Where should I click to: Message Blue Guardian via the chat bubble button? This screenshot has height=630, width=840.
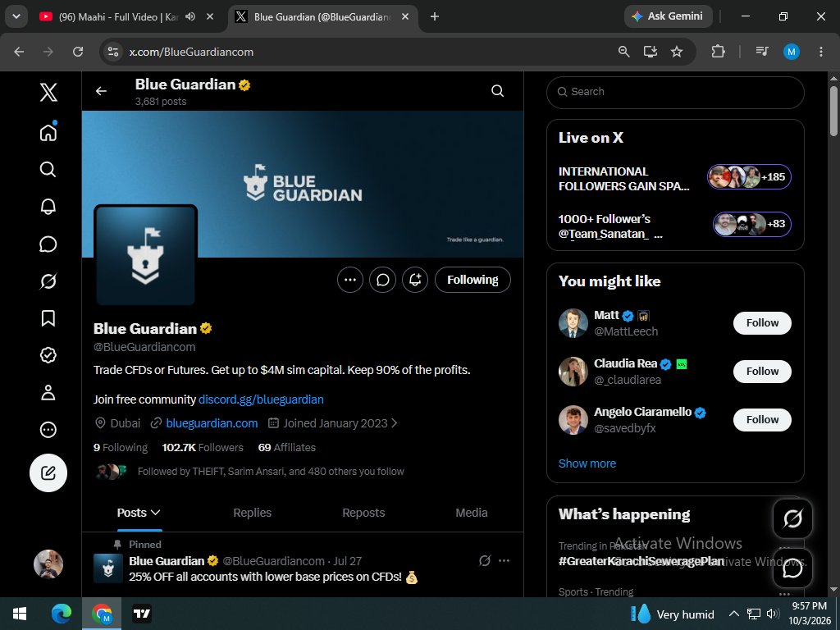click(x=382, y=280)
